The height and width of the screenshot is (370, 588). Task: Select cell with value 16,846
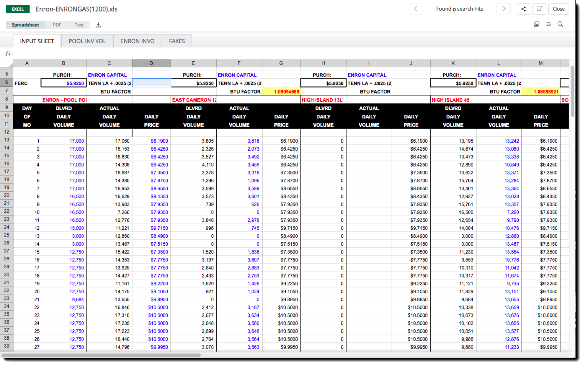(x=109, y=307)
